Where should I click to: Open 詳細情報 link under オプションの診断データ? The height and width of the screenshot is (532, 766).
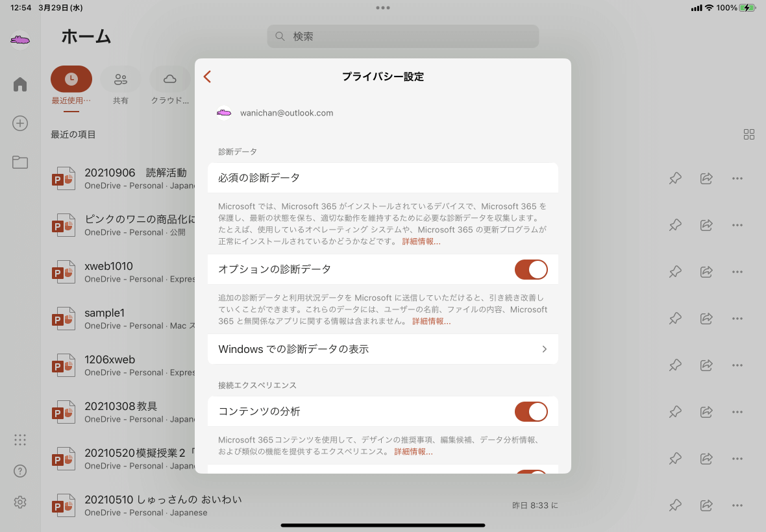pos(432,321)
